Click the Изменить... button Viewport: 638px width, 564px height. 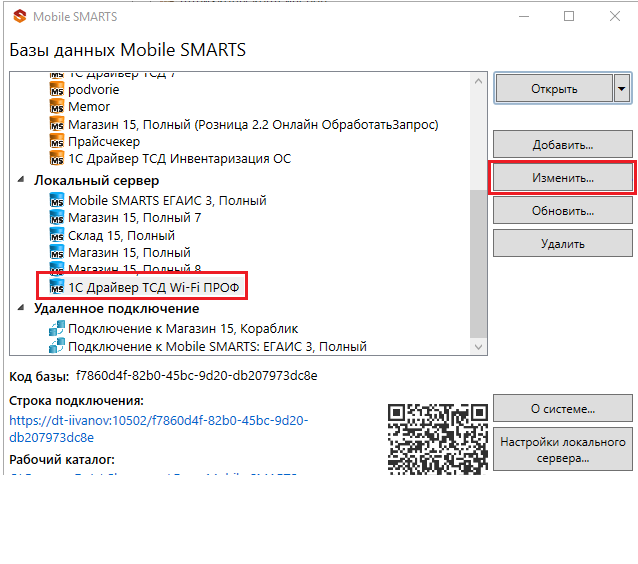(x=563, y=177)
